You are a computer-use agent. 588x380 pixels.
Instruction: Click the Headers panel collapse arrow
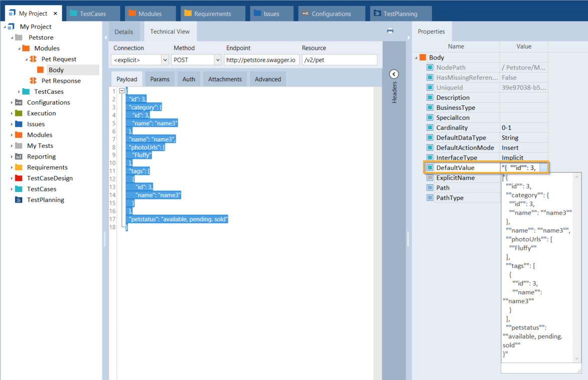(394, 74)
